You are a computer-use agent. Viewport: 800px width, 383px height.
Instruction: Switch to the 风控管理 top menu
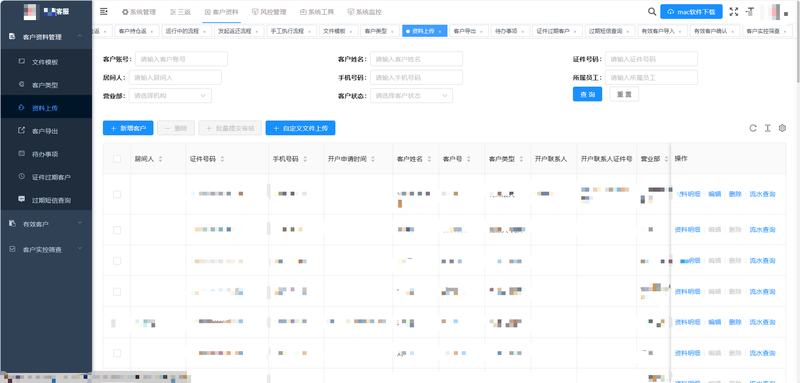[269, 12]
